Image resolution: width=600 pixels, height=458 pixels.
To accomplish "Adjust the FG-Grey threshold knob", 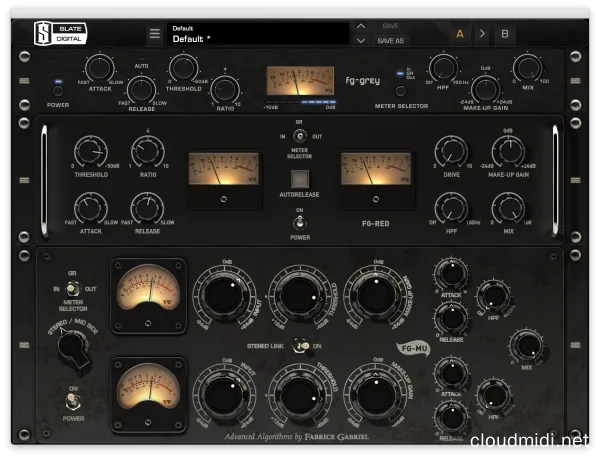I will point(183,68).
